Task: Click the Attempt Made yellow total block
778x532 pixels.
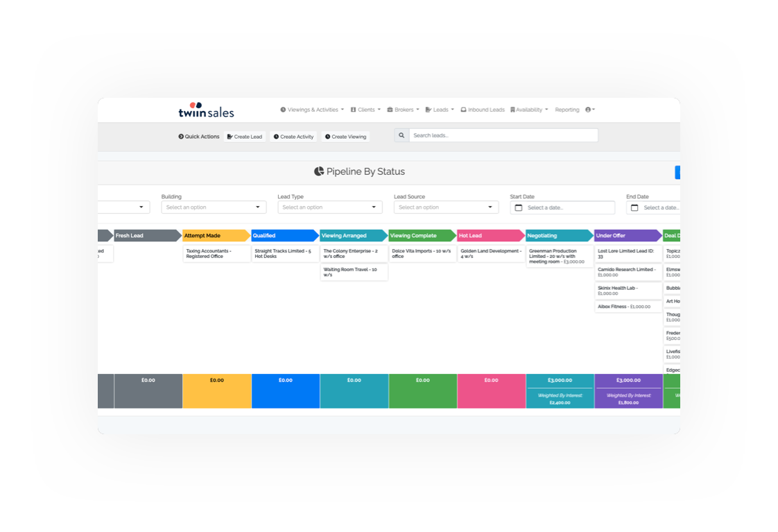Action: [217, 391]
